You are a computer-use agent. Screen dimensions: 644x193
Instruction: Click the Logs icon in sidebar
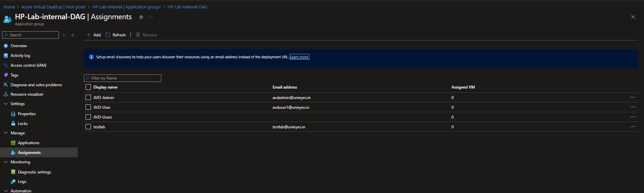click(13, 182)
